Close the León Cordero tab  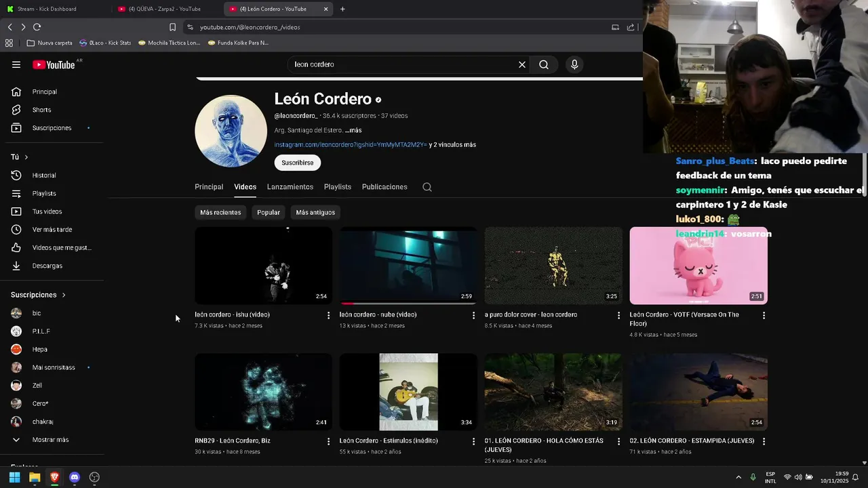[x=325, y=9]
